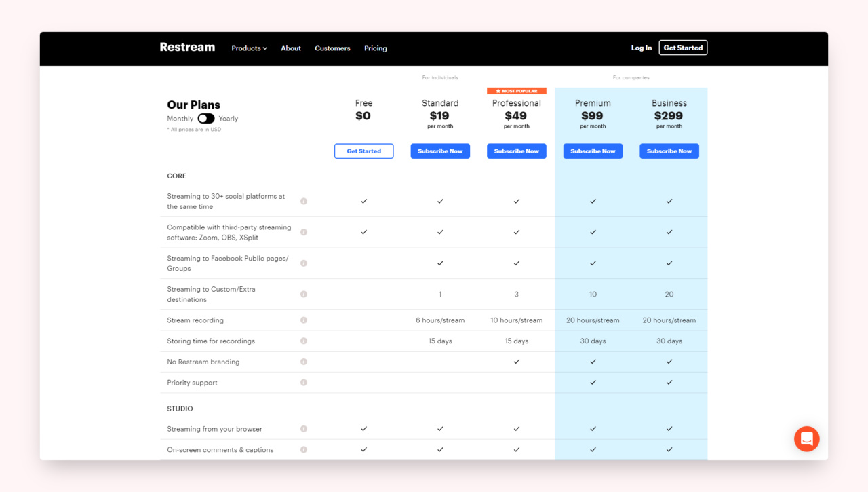Viewport: 868px width, 492px height.
Task: Open the Pricing nav link
Action: tap(375, 48)
